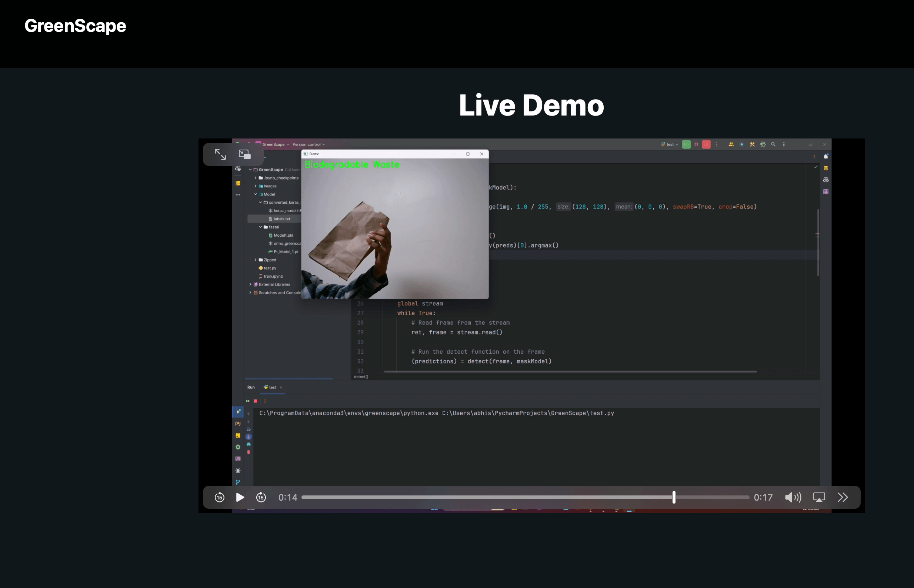Open the Problems alarm tool window
This screenshot has width=914, height=588.
238,470
